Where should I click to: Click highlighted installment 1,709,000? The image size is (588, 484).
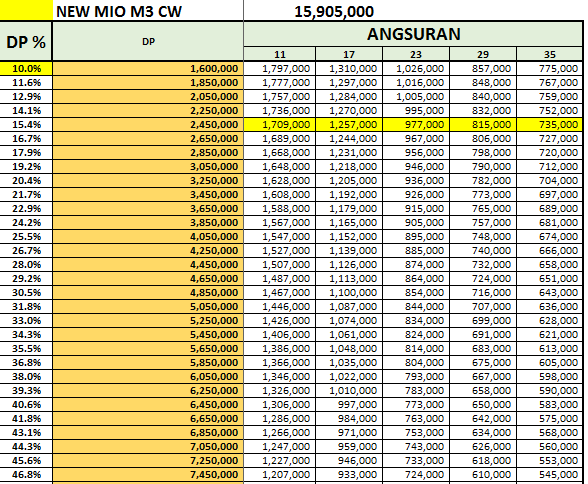pyautogui.click(x=280, y=124)
